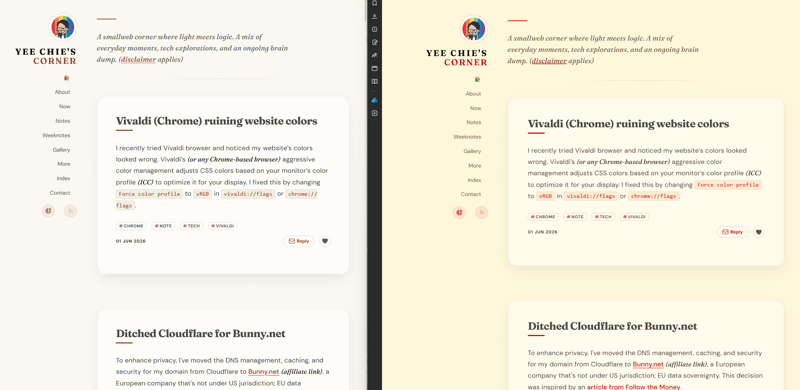Select #CHROME tag in right window
This screenshot has height=390, width=800.
(x=543, y=217)
